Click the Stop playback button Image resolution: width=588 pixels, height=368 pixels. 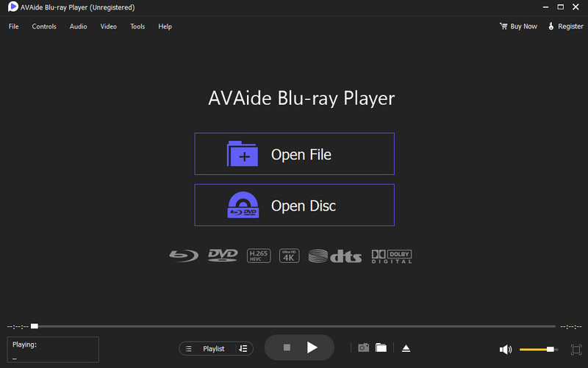pyautogui.click(x=287, y=347)
